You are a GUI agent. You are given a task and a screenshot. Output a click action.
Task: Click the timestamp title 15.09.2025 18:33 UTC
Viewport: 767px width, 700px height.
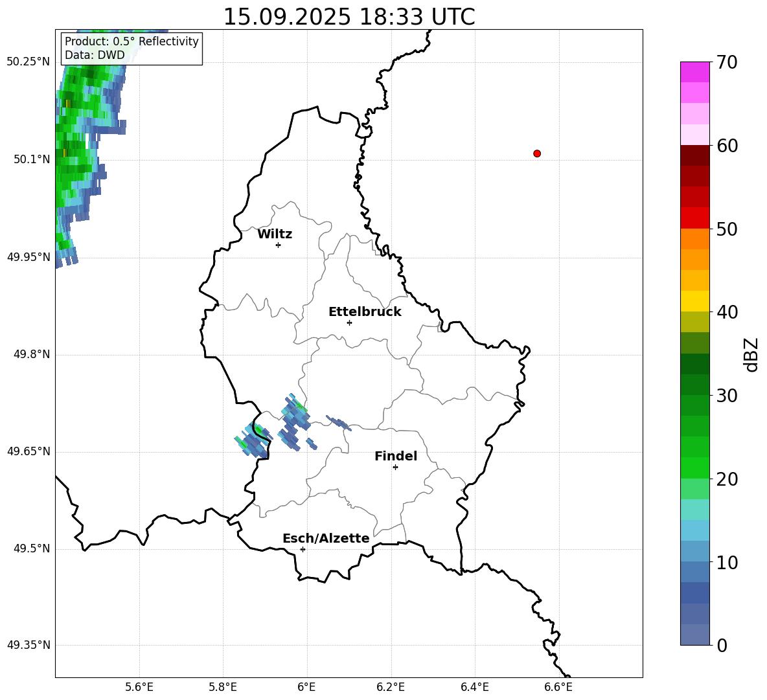(349, 17)
